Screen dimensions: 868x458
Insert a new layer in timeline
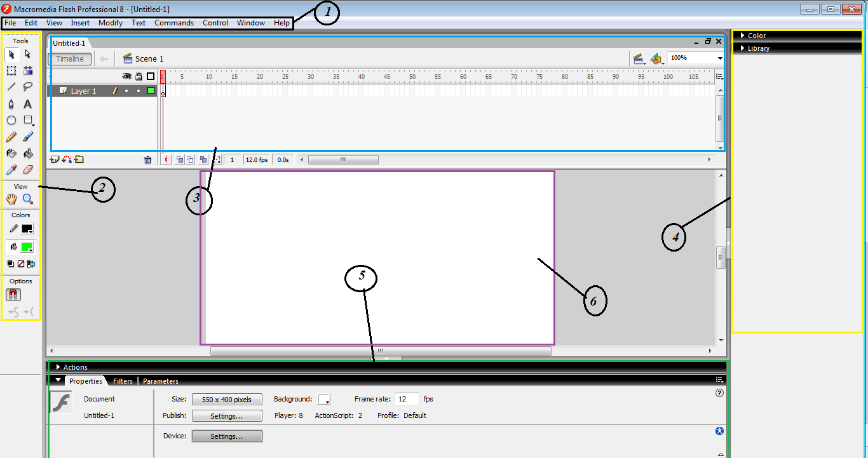point(55,160)
